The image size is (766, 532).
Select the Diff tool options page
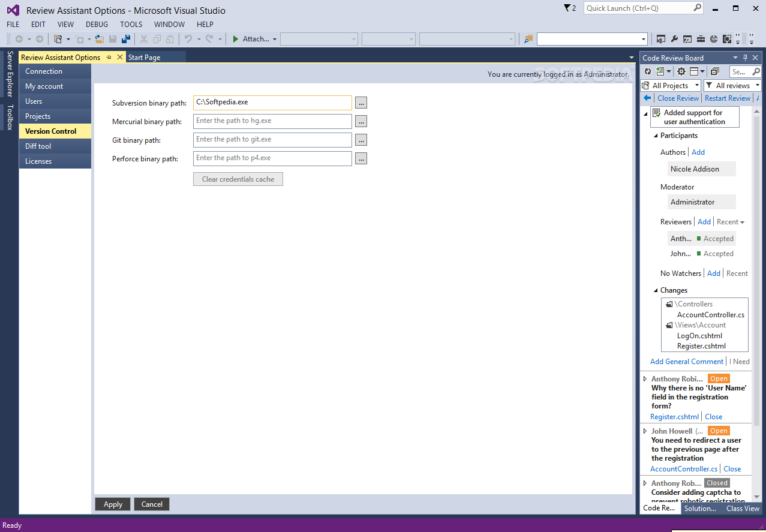click(55, 146)
